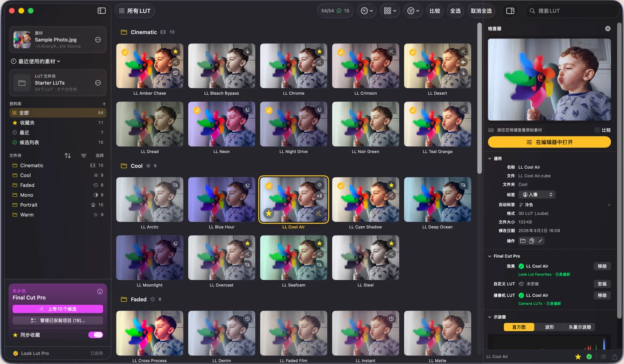
Task: Click the star in the bottom status bar
Action: point(578,356)
